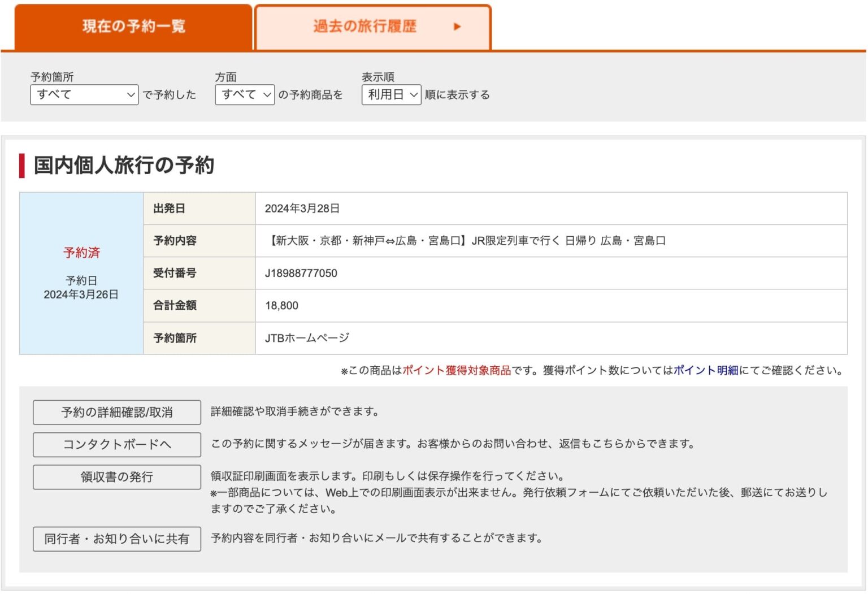Image resolution: width=868 pixels, height=594 pixels.
Task: Share via 同行者・お知り合いに共有 button
Action: (117, 539)
